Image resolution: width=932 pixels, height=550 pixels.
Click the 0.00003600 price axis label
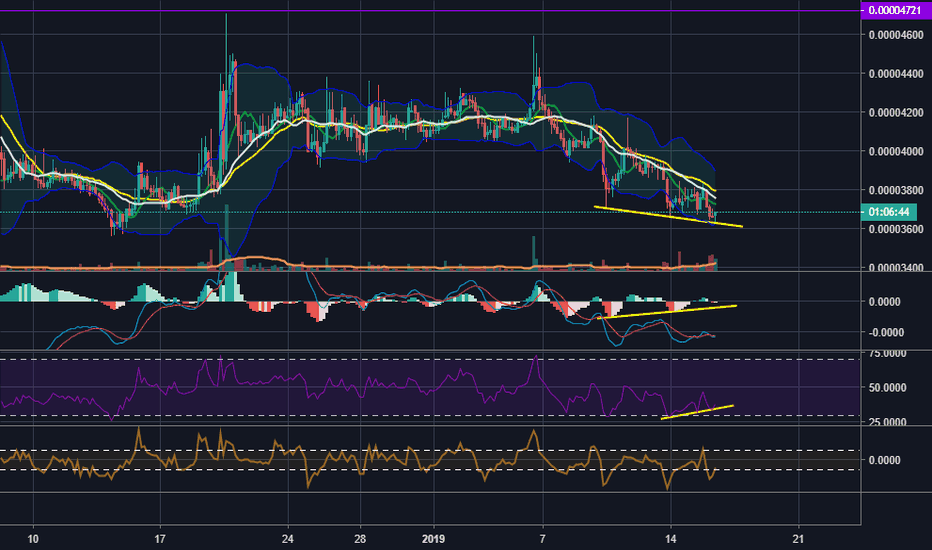pos(896,229)
